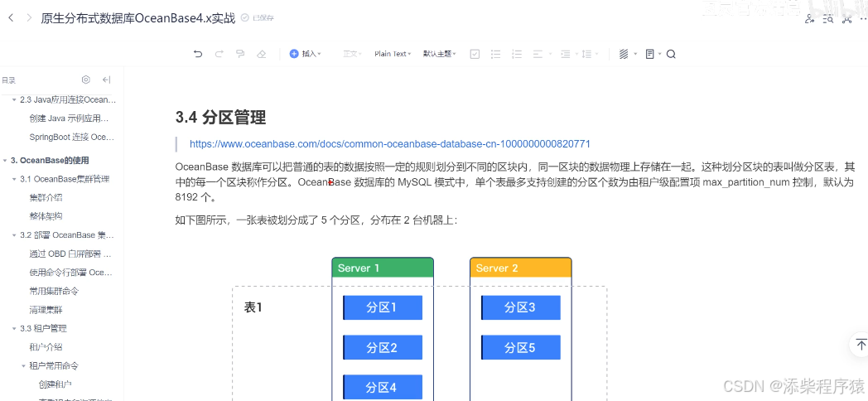Click the 表1 label in diagram

[253, 307]
